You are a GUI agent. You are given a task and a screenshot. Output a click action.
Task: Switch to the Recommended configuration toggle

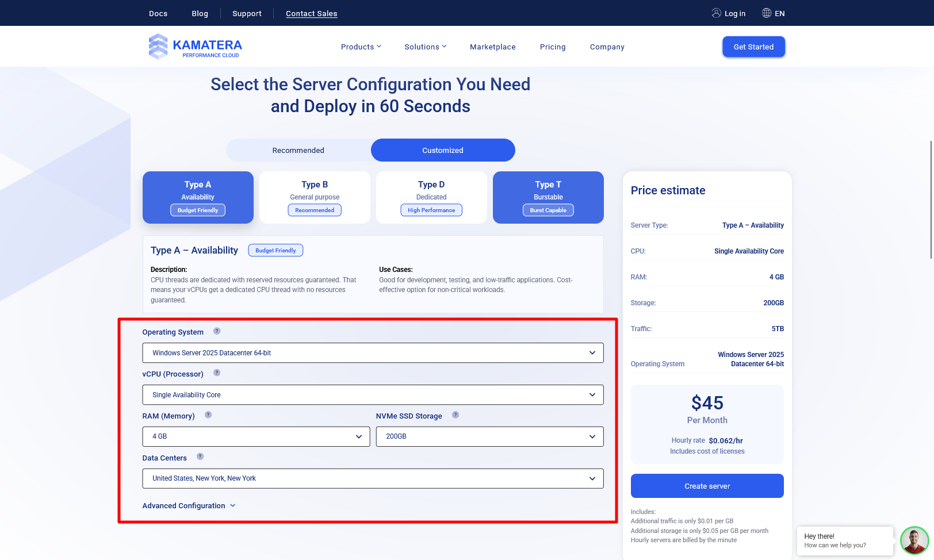click(298, 150)
